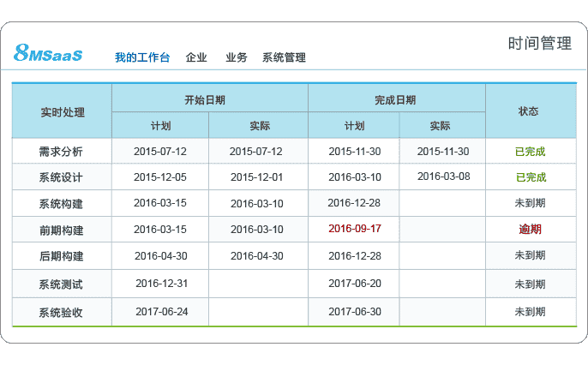Viewport: 588px width, 365px height.
Task: Click the 实时处理 column header
Action: [x=63, y=112]
